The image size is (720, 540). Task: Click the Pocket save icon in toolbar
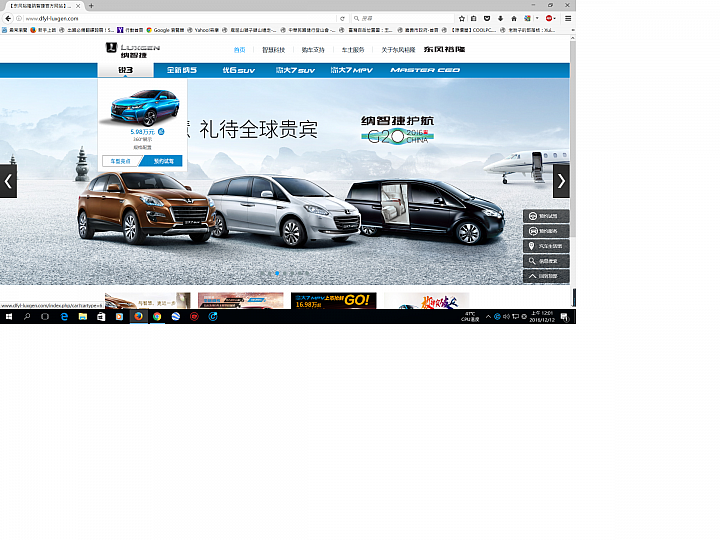click(x=487, y=18)
